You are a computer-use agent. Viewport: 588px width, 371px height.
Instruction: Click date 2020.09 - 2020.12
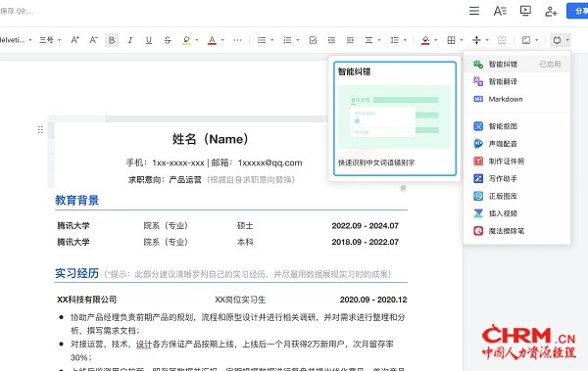point(373,300)
